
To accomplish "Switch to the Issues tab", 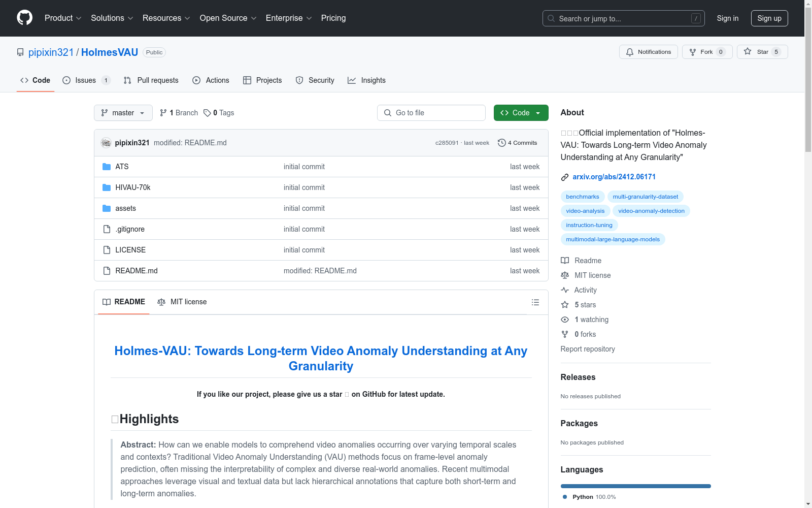I will pos(86,80).
